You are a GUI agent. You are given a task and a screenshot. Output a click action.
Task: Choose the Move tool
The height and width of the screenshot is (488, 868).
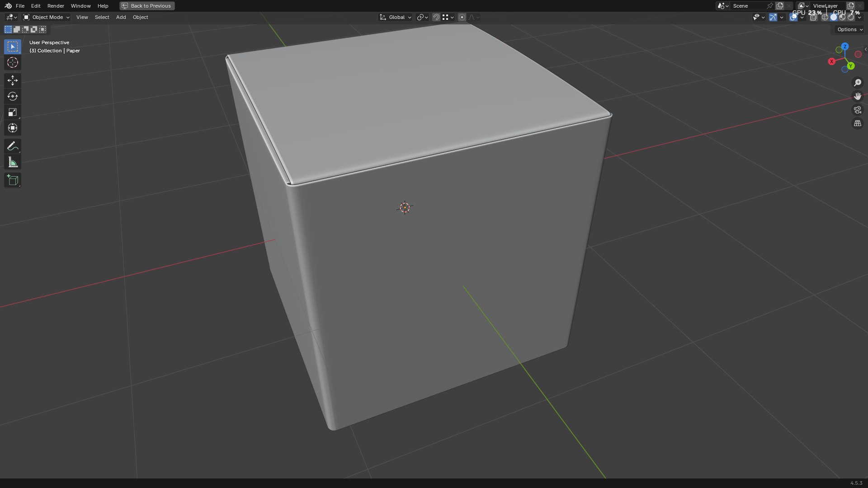pos(13,80)
